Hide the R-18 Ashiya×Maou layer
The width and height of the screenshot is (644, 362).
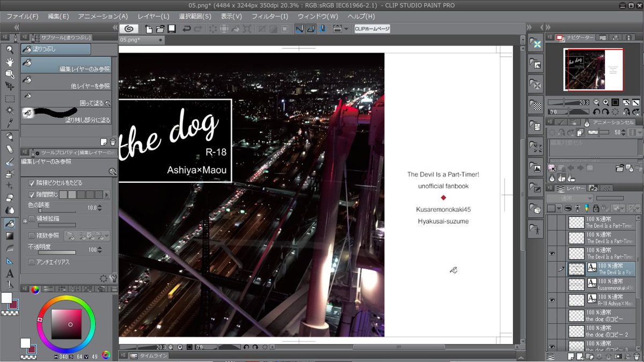552,300
